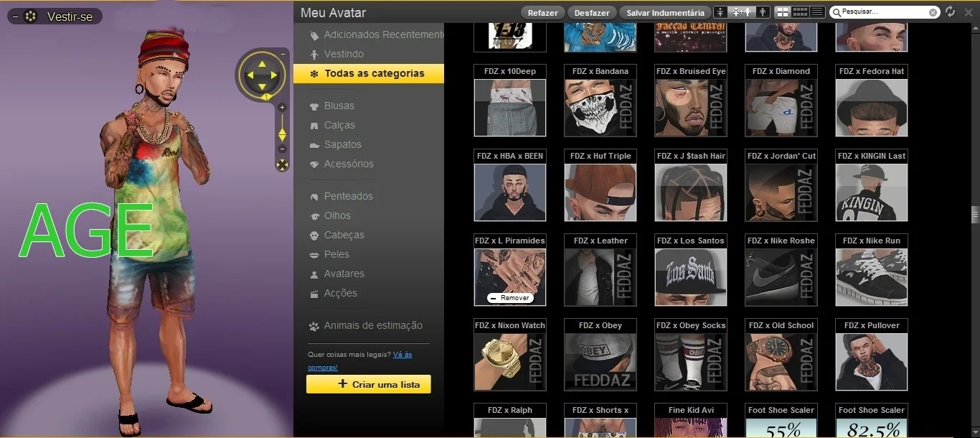Select FDZ x Huf Triple thumbnail
The image size is (980, 438).
600,192
